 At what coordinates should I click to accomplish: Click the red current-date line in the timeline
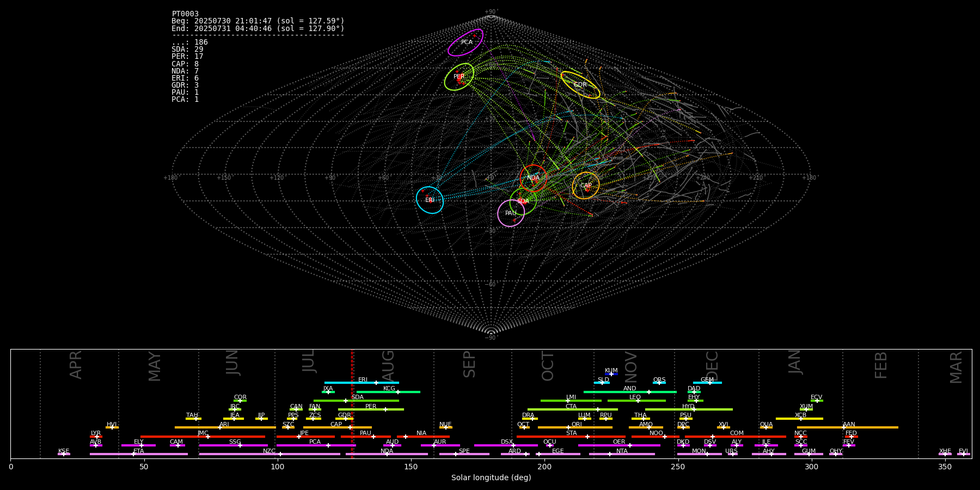pyautogui.click(x=353, y=403)
